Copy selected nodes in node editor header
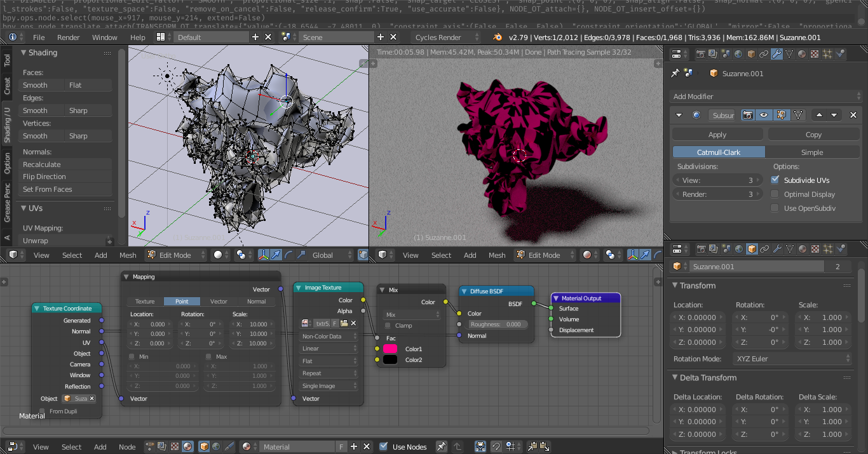This screenshot has width=868, height=454. click(x=532, y=446)
